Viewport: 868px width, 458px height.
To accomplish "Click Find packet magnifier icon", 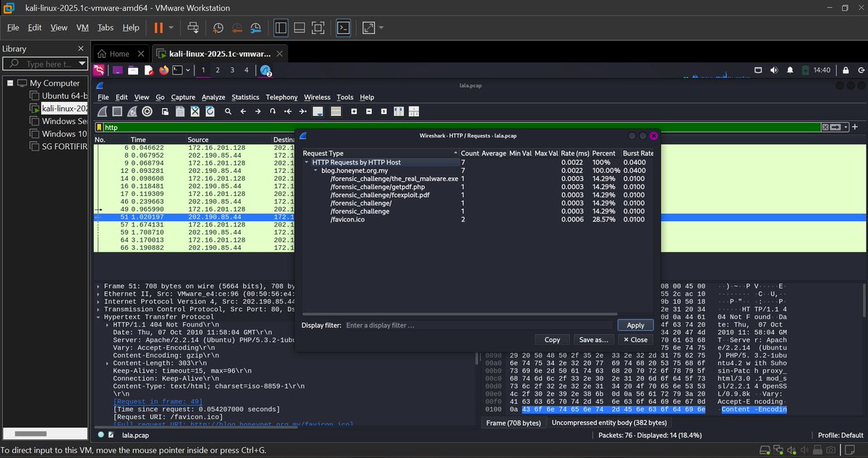I will pyautogui.click(x=228, y=111).
